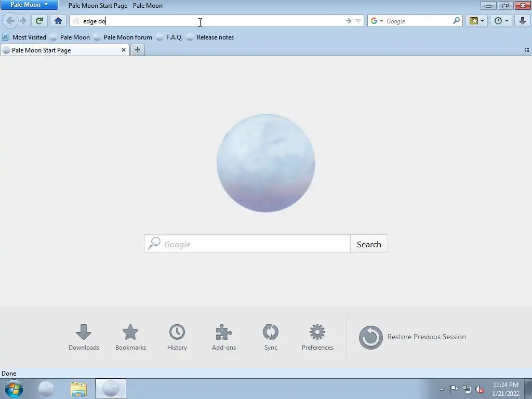Open the network tray icon
The width and height of the screenshot is (532, 399).
(467, 389)
